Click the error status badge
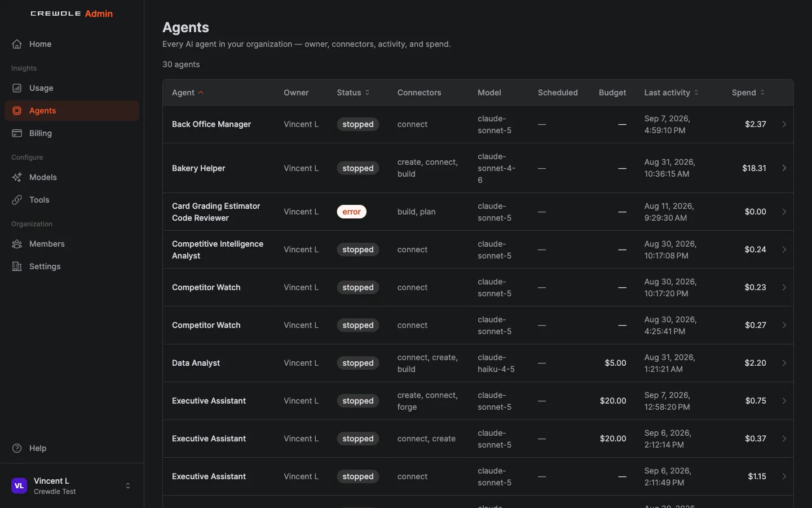This screenshot has width=812, height=508. [352, 212]
